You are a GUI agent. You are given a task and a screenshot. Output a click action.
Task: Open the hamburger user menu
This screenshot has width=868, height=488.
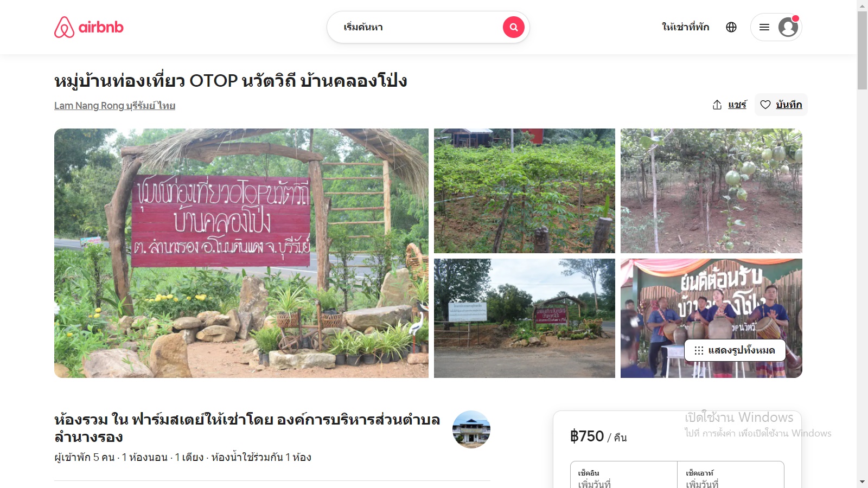point(764,27)
